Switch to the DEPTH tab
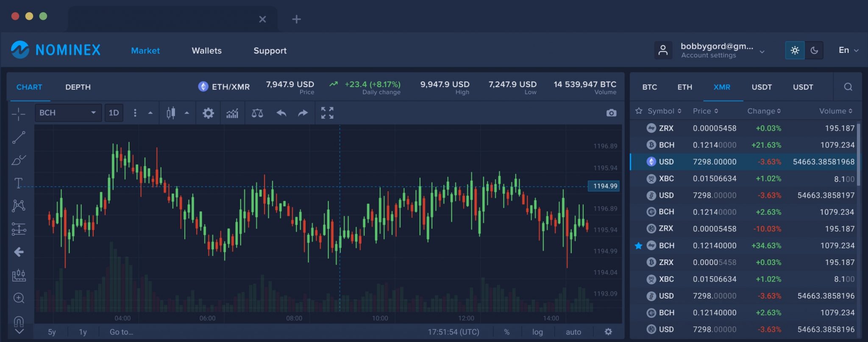The image size is (868, 342). click(78, 87)
